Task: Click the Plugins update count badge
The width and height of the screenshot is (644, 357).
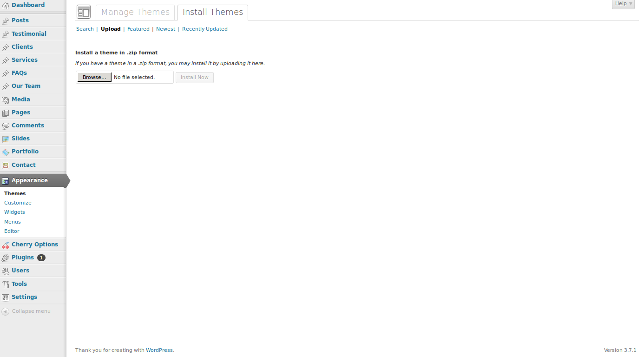Action: 41,258
